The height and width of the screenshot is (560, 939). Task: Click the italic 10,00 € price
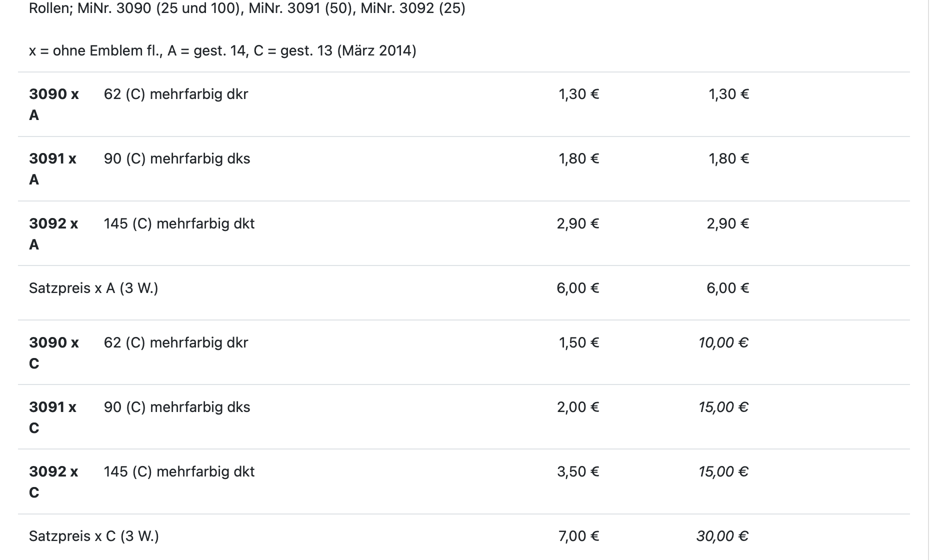723,342
